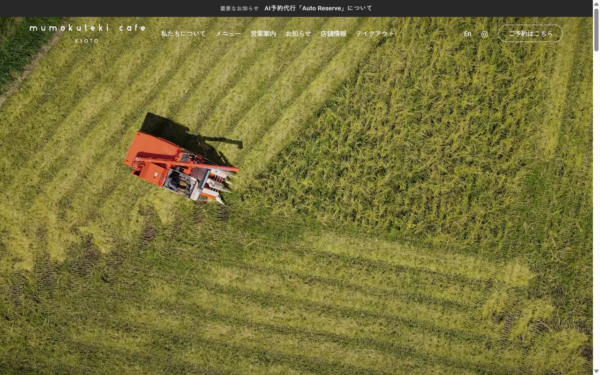Image resolution: width=600 pixels, height=375 pixels.
Task: Click the 重要なお知らせ label in banner
Action: coord(239,8)
